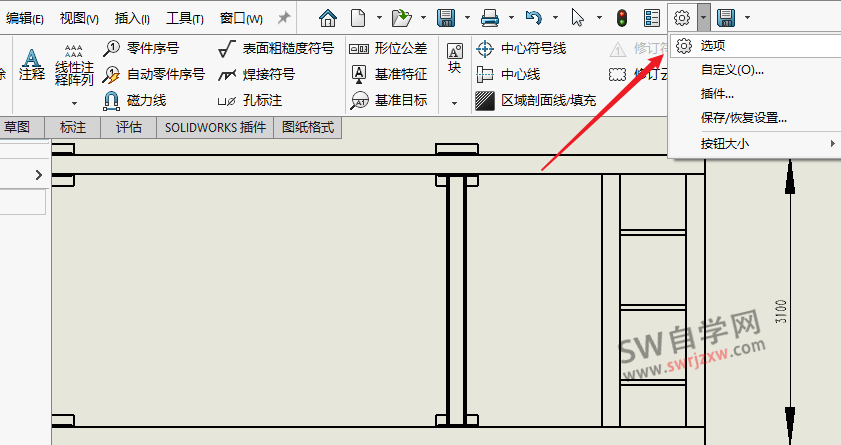Click the 焊接符号 weld symbol tool

tap(256, 75)
